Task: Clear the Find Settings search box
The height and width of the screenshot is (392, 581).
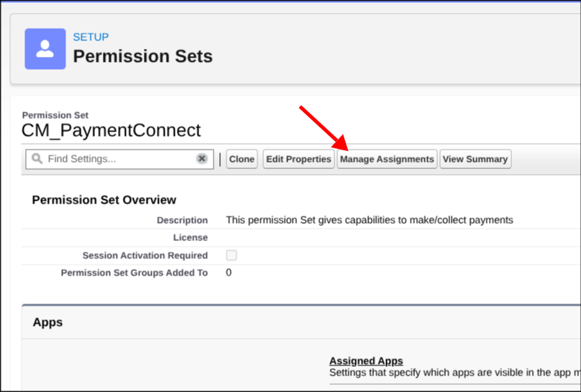Action: click(x=201, y=159)
